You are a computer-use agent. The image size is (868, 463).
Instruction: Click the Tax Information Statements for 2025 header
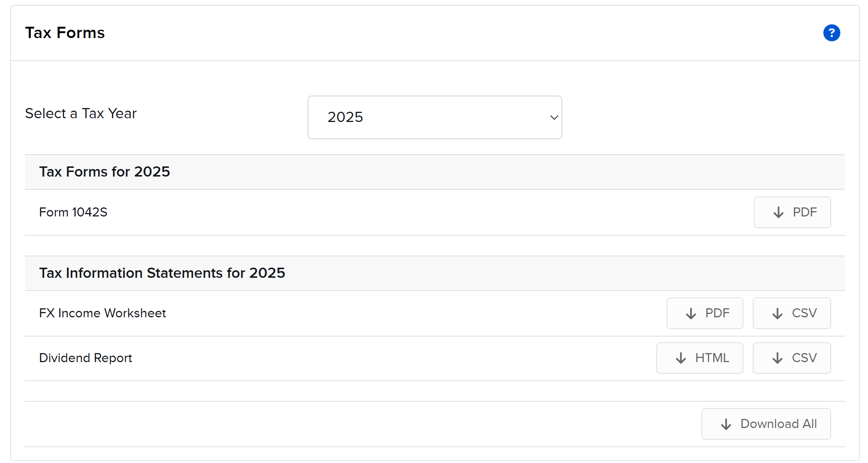coord(162,273)
